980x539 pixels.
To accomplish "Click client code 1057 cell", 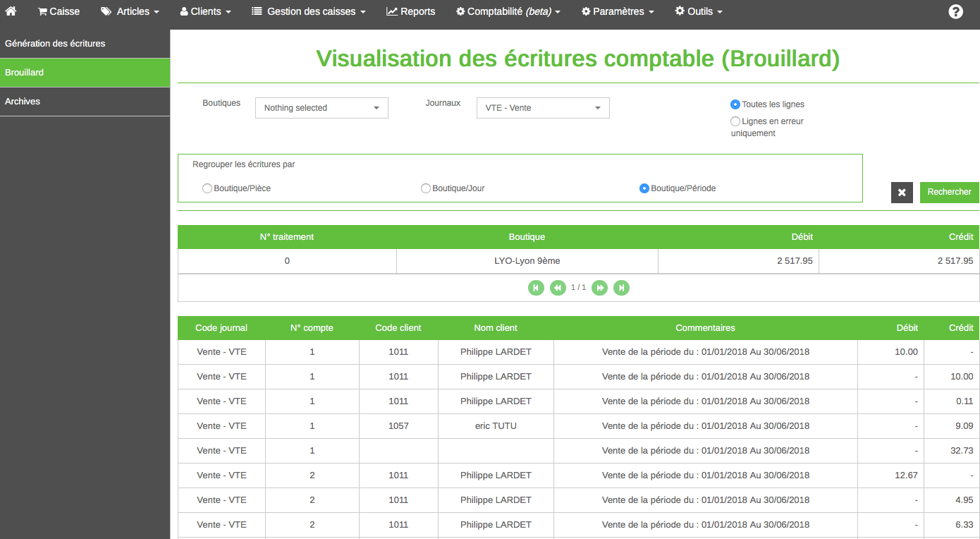I will [x=398, y=426].
